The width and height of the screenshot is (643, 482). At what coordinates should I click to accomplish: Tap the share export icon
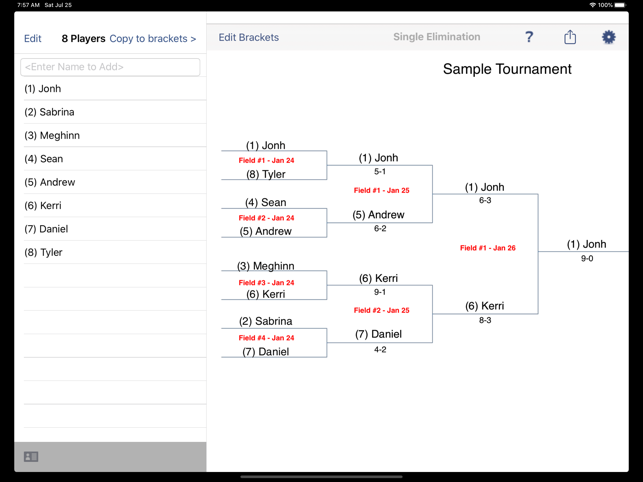point(570,37)
